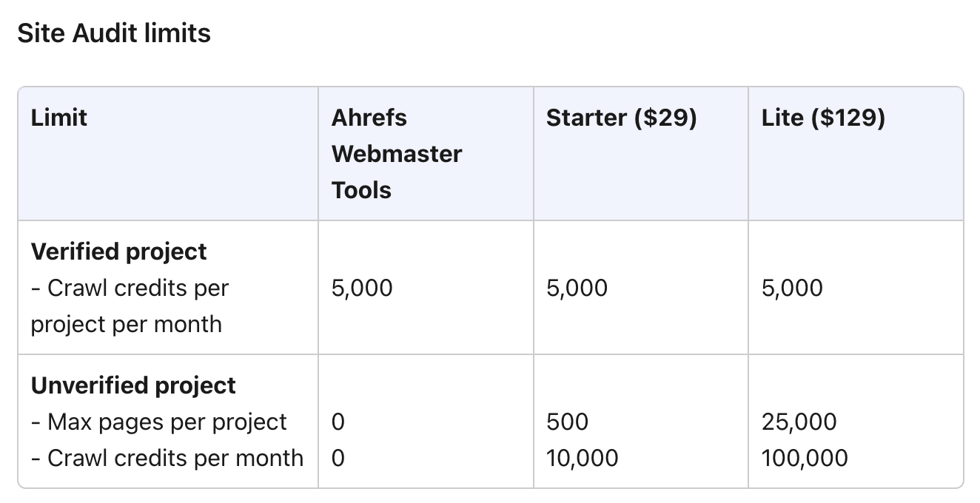The width and height of the screenshot is (980, 503).
Task: Click the bold Unverified project label
Action: [133, 385]
